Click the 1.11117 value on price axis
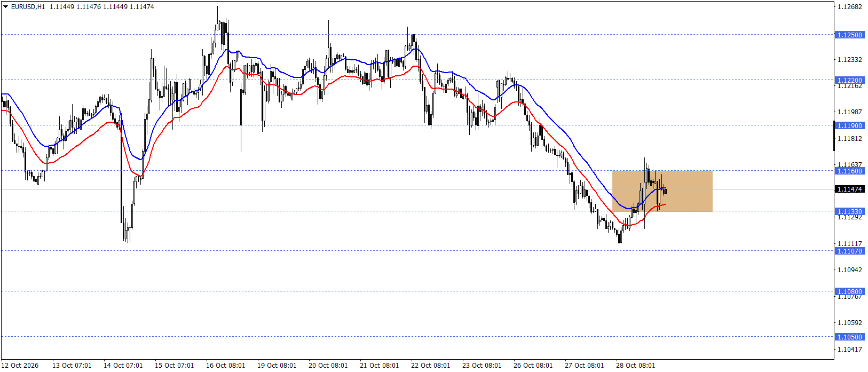Screen dimensions: 868x372 [849, 244]
